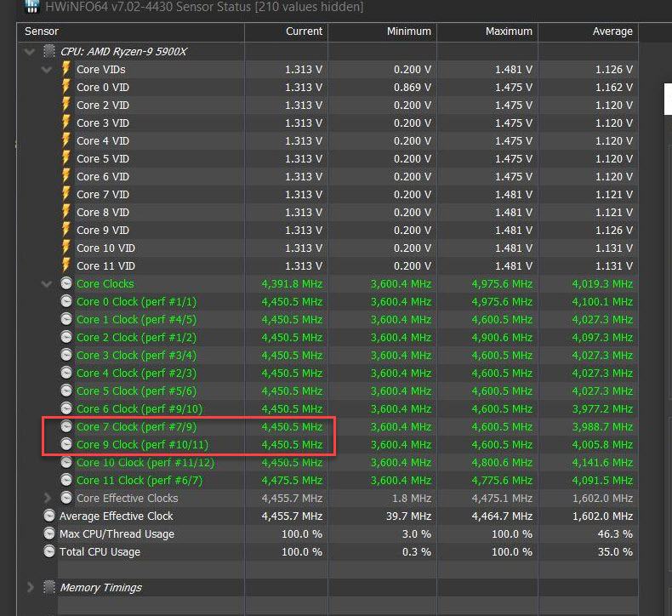Viewport: 672px width, 616px height.
Task: Click the lightning bolt icon for Core VIDs
Action: click(x=66, y=69)
